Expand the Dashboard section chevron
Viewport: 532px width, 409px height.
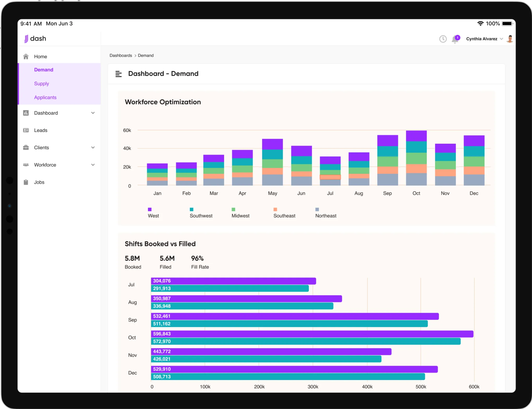[93, 113]
